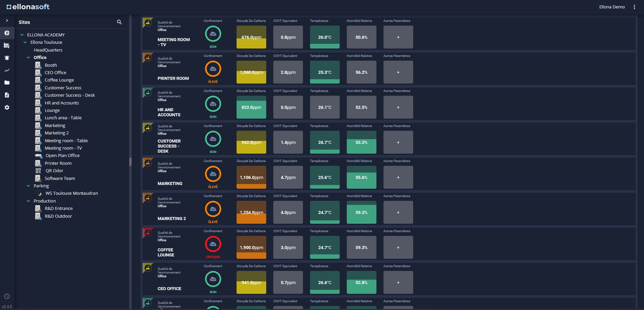The image size is (644, 310).
Task: Click the COFFEE LOUNGE card title
Action: click(x=166, y=252)
